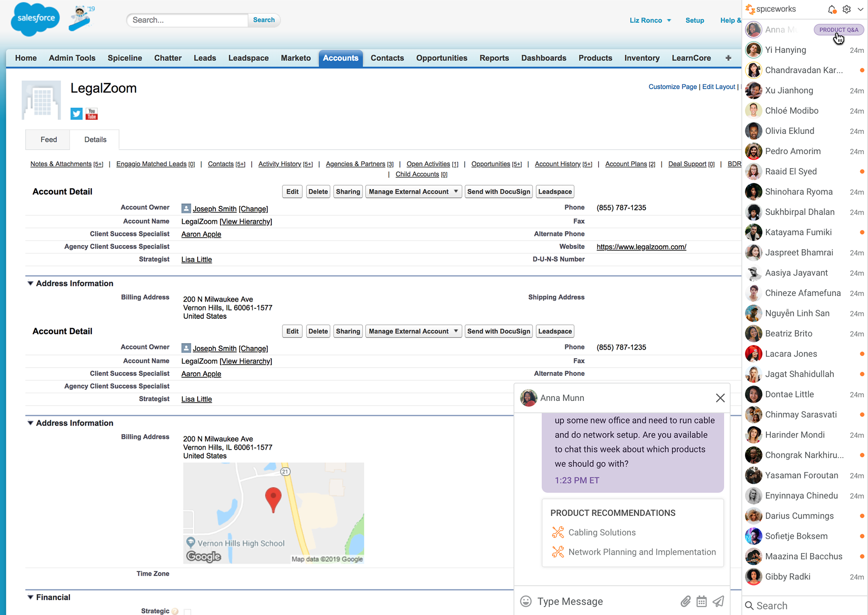Click the Salesforce cloud logo
Image resolution: width=868 pixels, height=615 pixels.
pyautogui.click(x=35, y=19)
